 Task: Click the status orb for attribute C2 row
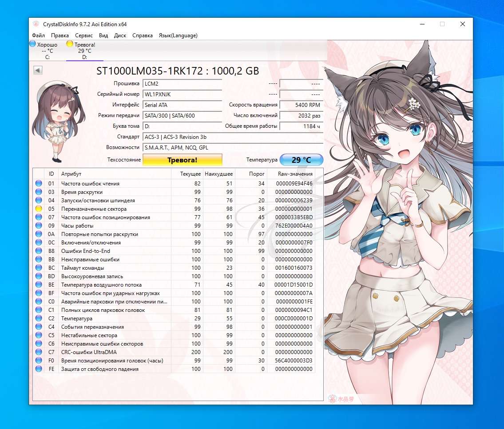pyautogui.click(x=39, y=318)
